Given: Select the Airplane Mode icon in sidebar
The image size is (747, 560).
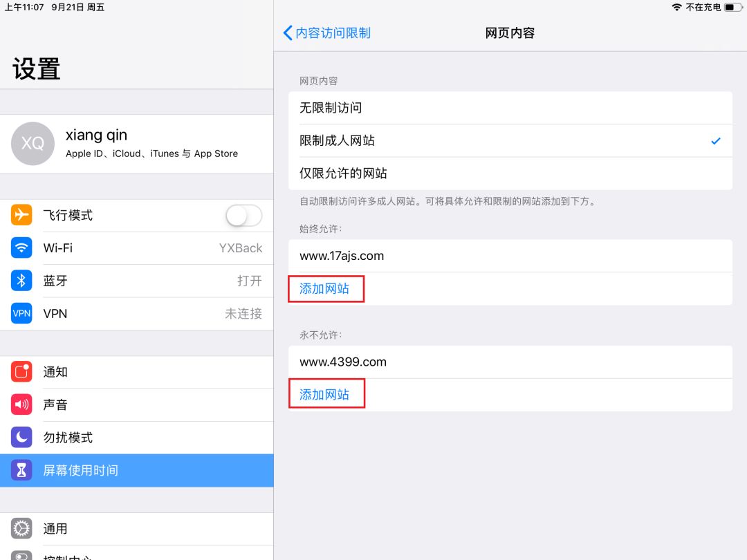Looking at the screenshot, I should [21, 215].
